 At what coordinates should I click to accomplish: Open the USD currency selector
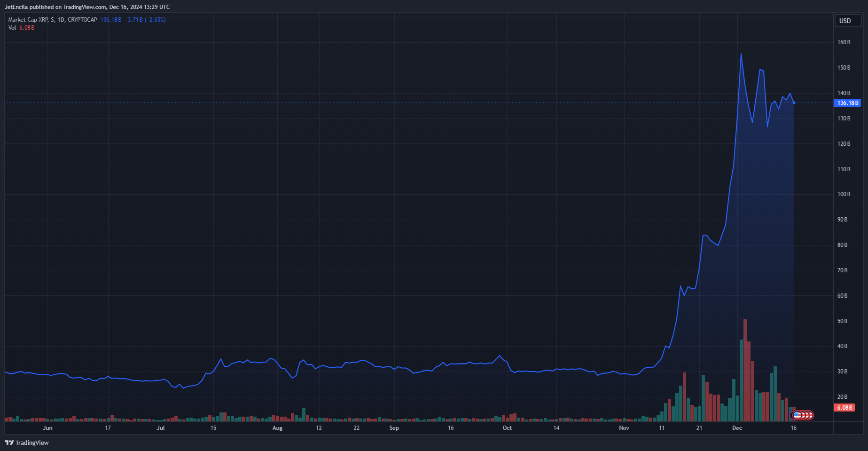point(848,21)
